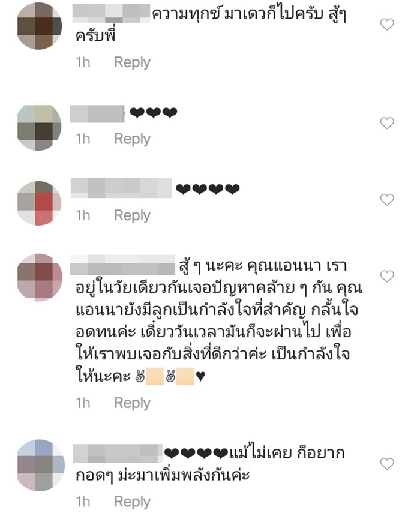This screenshot has height=516, width=420.
Task: Open profile picture beside three-hearts comment
Action: pos(39,128)
